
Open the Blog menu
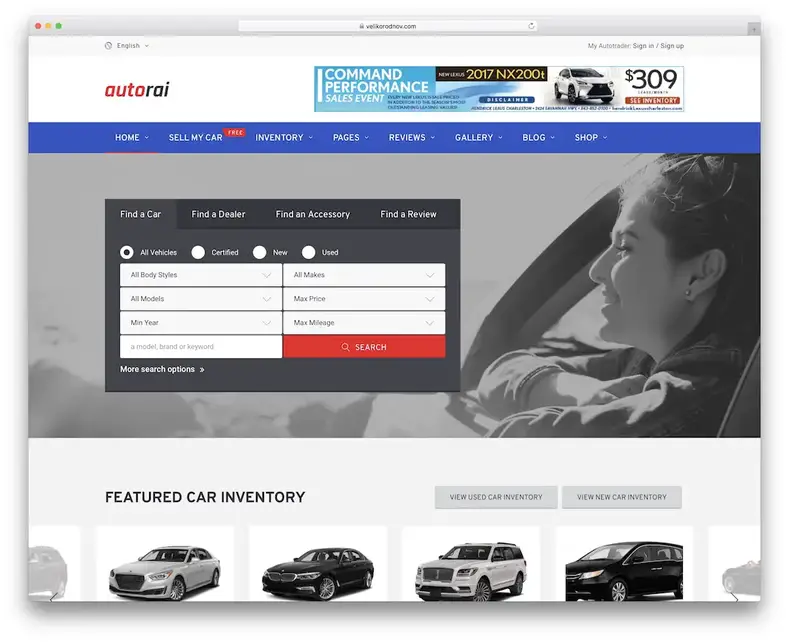click(x=538, y=137)
